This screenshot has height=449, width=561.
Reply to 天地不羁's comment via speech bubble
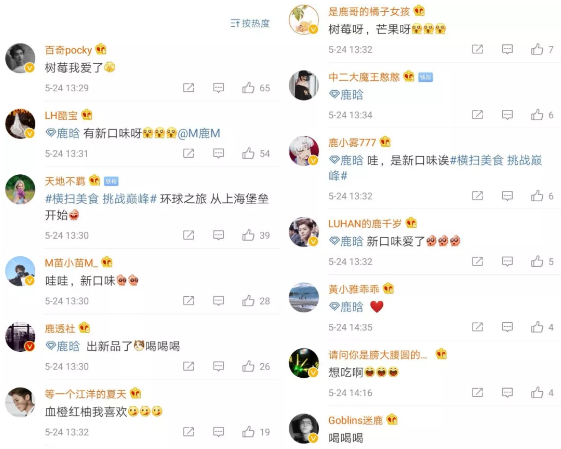tap(218, 235)
